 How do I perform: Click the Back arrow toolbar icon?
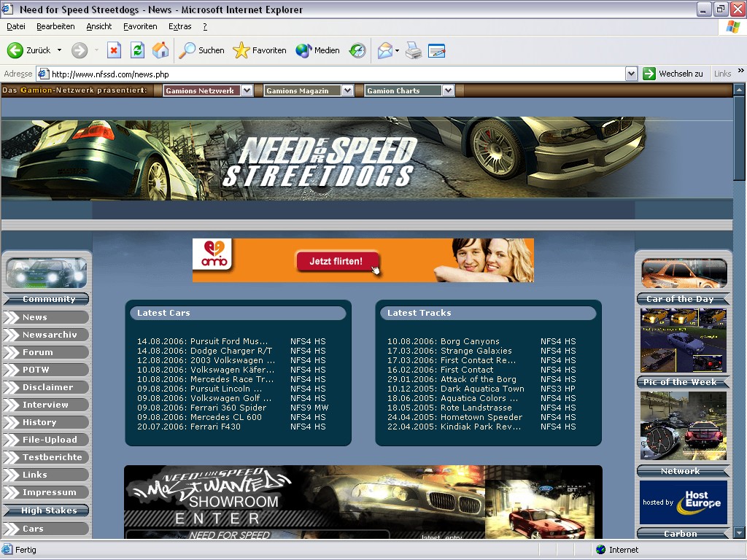tap(15, 50)
